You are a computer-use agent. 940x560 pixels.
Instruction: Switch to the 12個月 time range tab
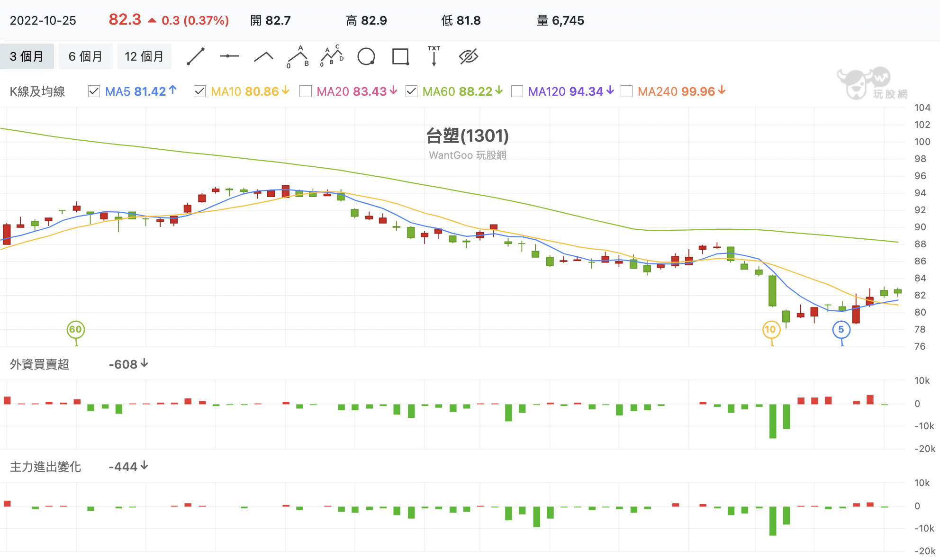[145, 56]
